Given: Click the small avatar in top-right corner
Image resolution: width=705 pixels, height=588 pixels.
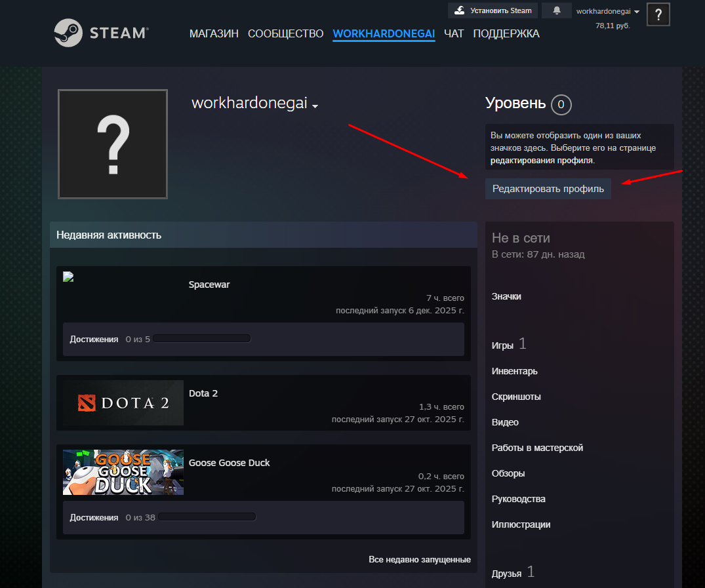Looking at the screenshot, I should click(658, 14).
